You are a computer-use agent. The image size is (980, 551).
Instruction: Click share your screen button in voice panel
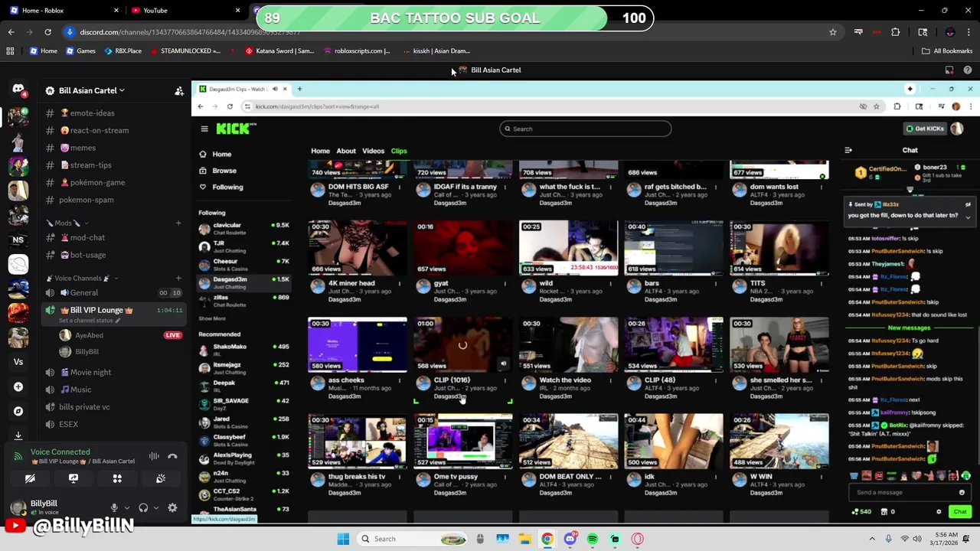click(73, 478)
